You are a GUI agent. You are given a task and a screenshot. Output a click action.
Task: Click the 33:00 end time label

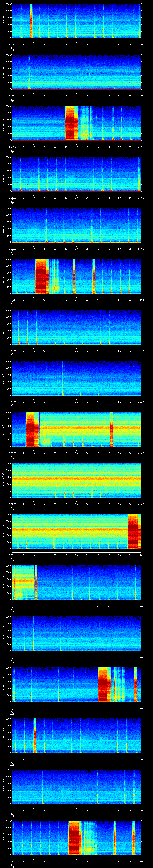tap(141, 555)
